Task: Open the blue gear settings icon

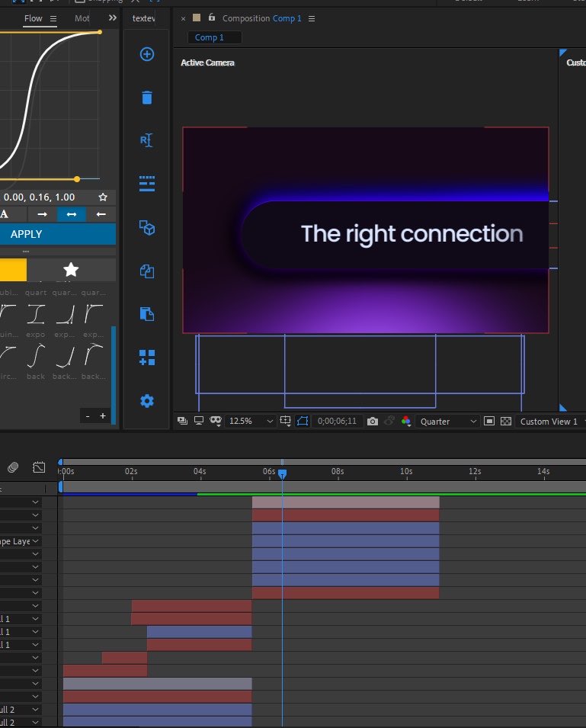Action: pyautogui.click(x=147, y=401)
